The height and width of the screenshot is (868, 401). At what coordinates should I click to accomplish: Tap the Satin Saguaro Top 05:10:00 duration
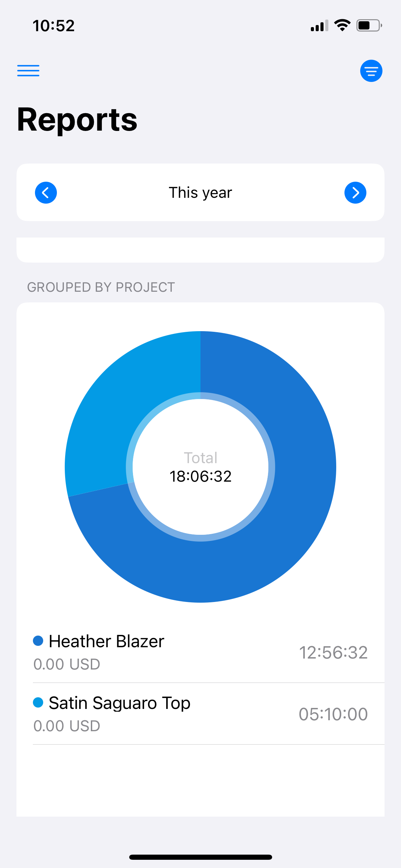point(333,714)
